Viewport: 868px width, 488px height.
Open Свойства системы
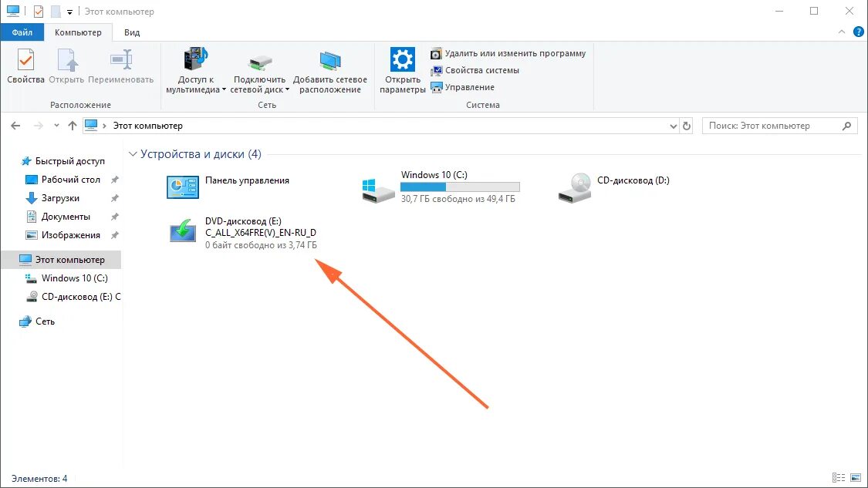(475, 70)
